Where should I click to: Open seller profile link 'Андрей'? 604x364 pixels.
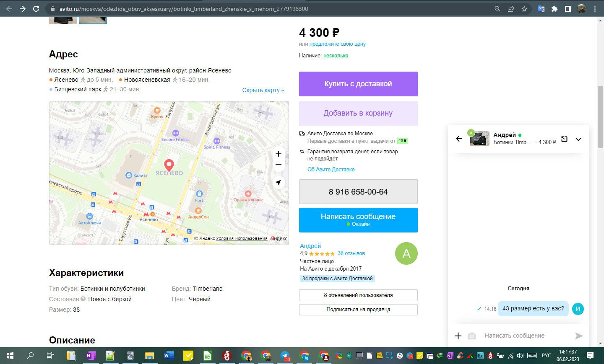click(x=310, y=246)
